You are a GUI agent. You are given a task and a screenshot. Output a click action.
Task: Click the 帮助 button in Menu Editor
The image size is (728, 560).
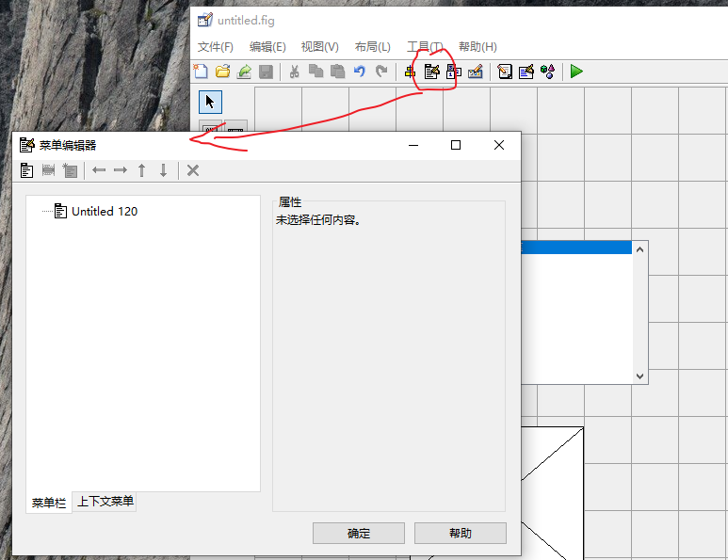click(461, 533)
